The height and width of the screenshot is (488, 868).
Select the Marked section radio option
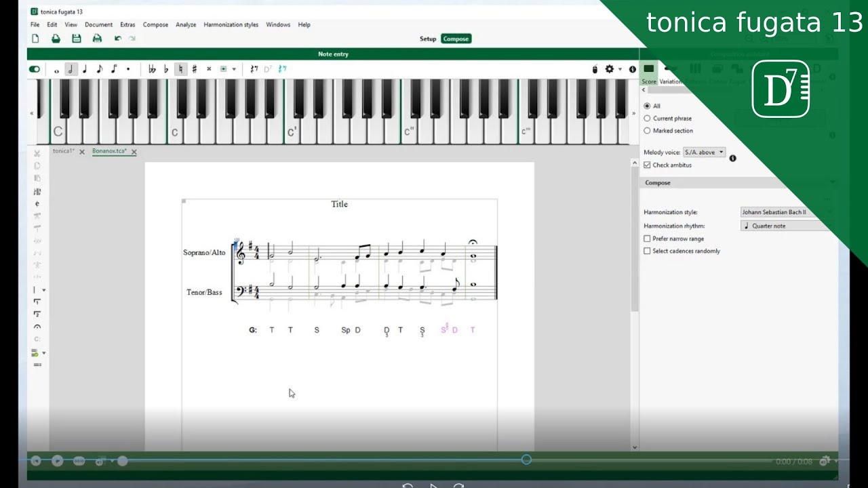click(647, 130)
